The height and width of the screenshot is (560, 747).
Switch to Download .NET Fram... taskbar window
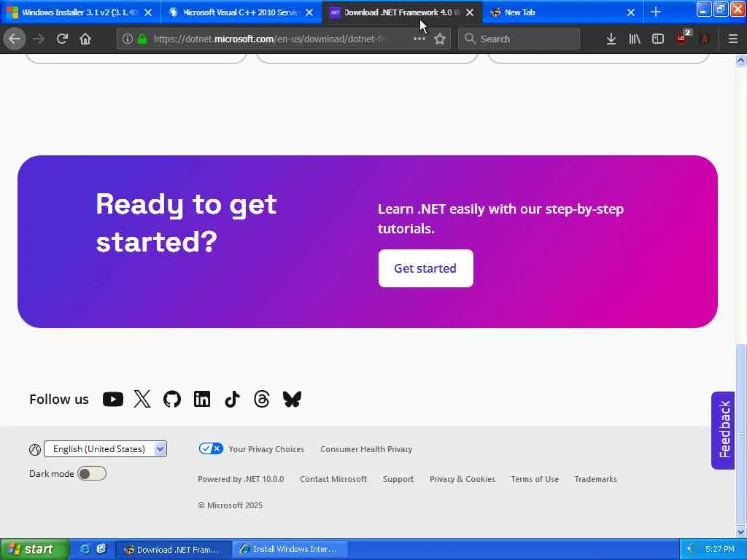coord(174,550)
